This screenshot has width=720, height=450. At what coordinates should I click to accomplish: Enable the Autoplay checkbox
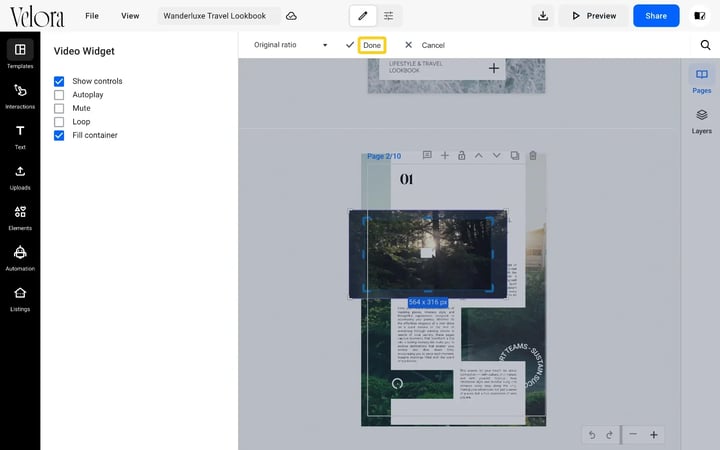coord(59,95)
